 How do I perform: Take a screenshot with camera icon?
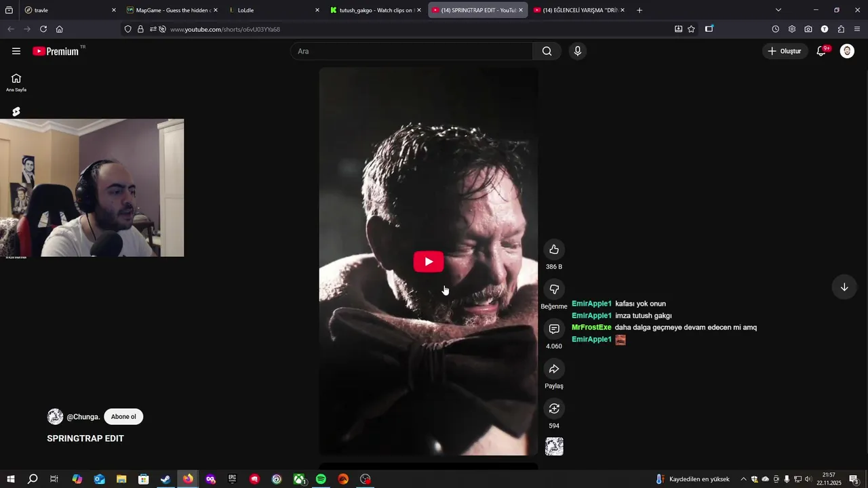point(808,29)
